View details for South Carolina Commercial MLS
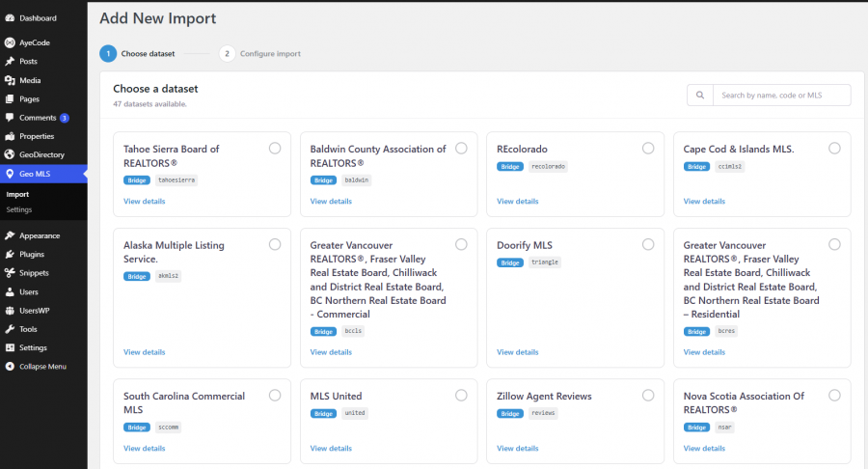Viewport: 868px width, 469px height. pos(145,449)
